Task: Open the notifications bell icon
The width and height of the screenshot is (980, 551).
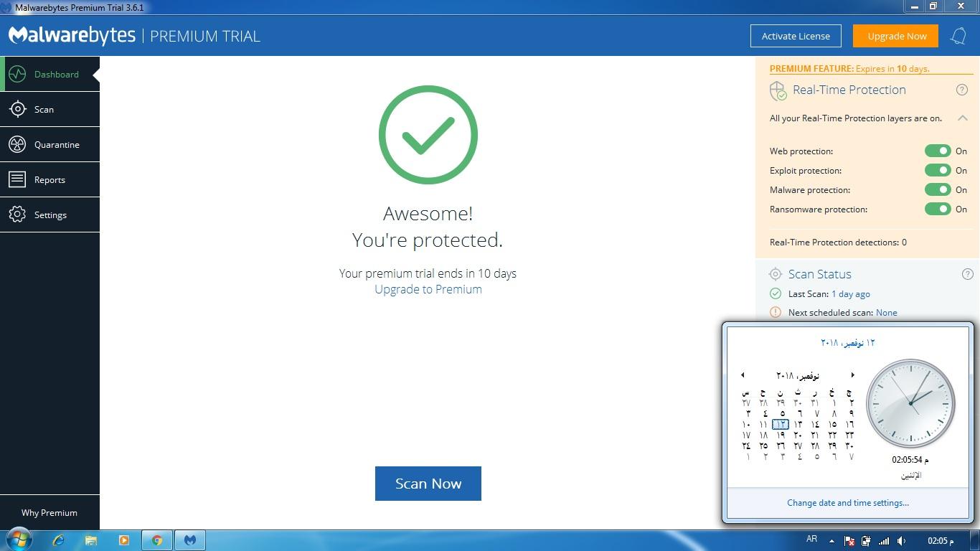Action: (x=958, y=36)
